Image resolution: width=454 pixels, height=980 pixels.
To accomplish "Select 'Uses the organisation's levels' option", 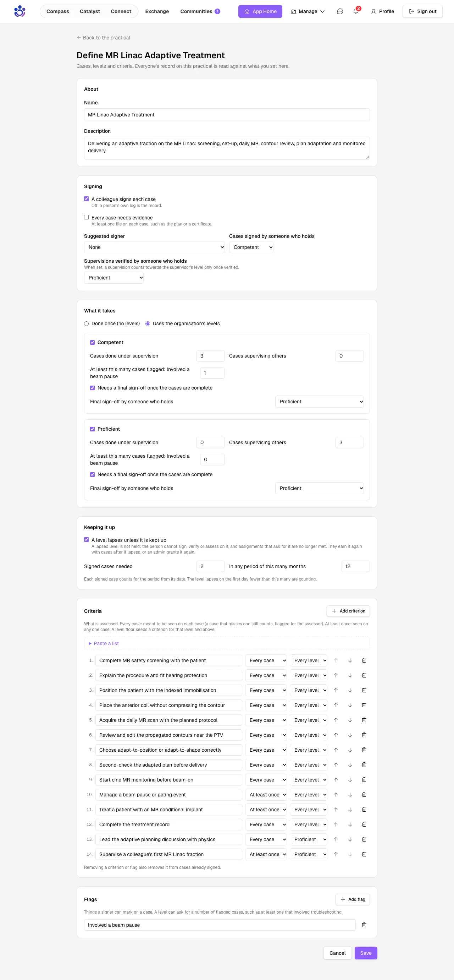I will 148,324.
